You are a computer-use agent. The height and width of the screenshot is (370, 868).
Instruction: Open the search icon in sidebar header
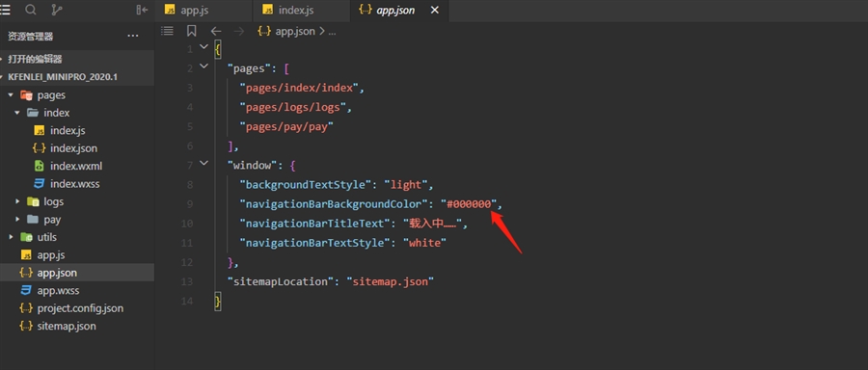pyautogui.click(x=31, y=10)
